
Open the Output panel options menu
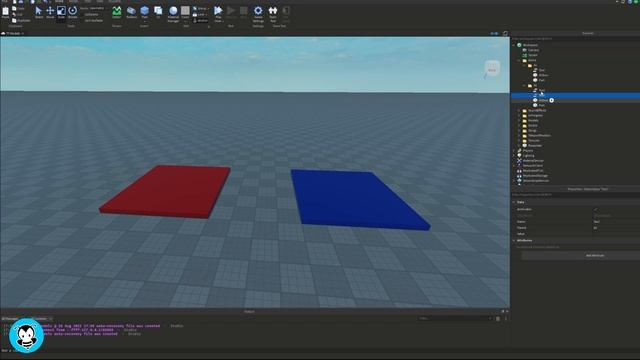(x=506, y=318)
